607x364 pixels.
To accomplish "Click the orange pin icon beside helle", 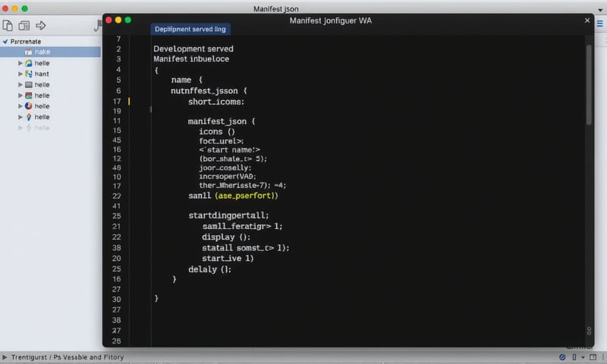I will [x=29, y=117].
